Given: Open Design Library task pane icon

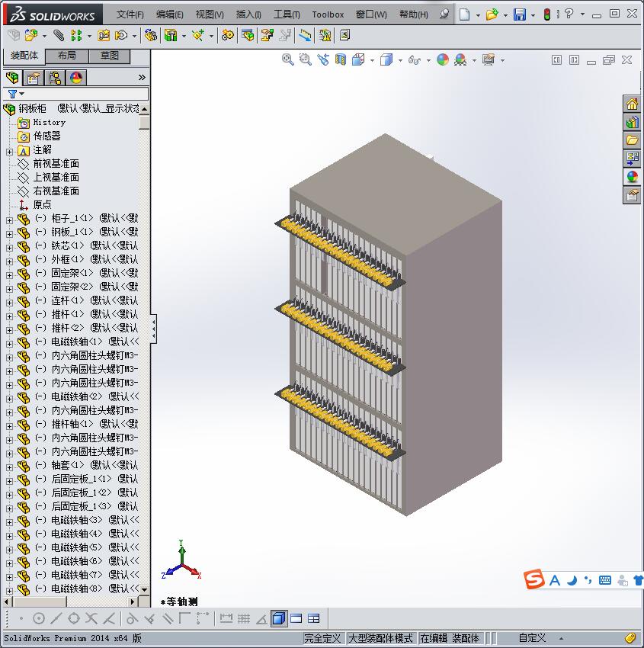Looking at the screenshot, I should [x=632, y=122].
